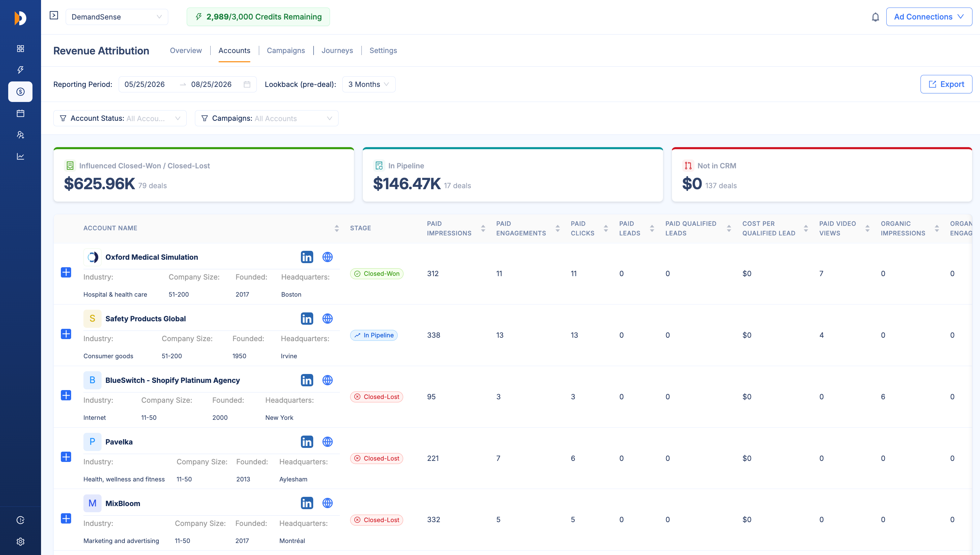Open the calendar icon in sidebar

pyautogui.click(x=21, y=113)
